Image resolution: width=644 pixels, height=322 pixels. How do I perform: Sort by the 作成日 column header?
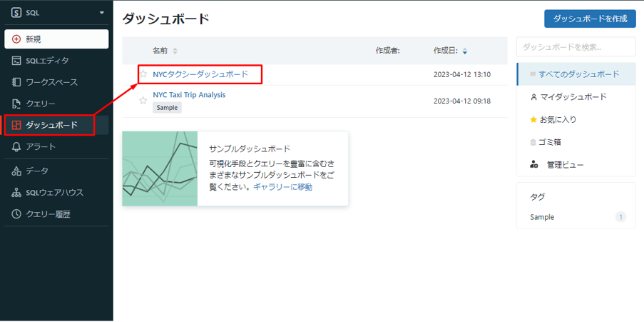[x=450, y=51]
